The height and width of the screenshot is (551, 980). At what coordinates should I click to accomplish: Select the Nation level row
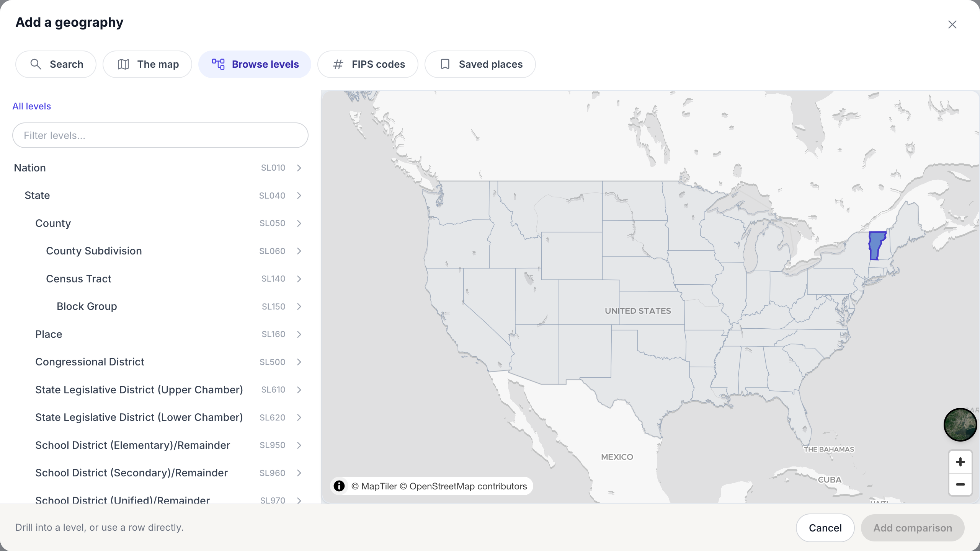[x=160, y=168]
